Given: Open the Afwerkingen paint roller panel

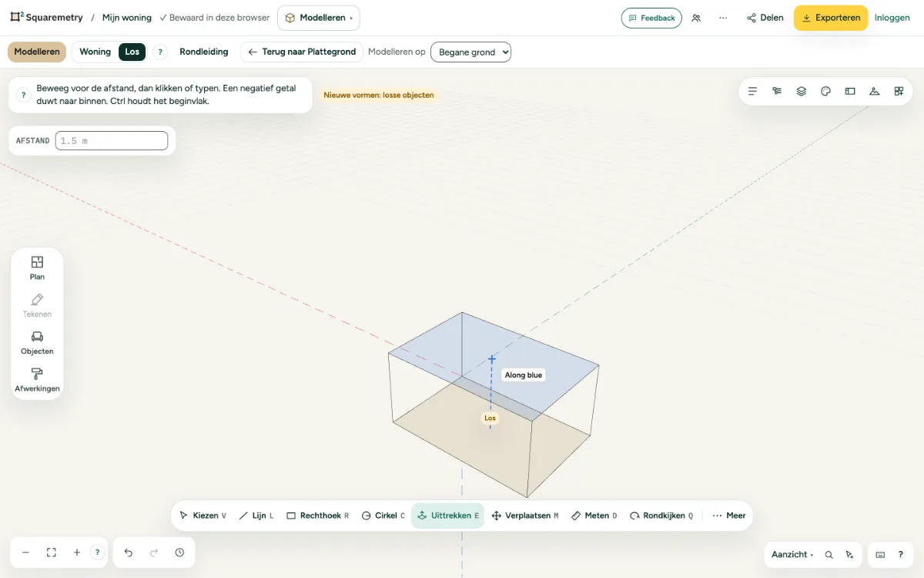Looking at the screenshot, I should (37, 380).
